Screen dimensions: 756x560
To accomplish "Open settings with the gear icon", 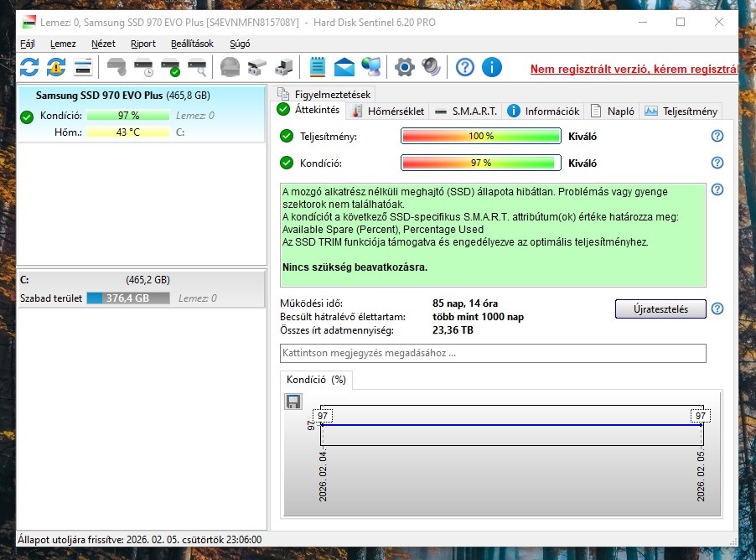I will tap(405, 67).
